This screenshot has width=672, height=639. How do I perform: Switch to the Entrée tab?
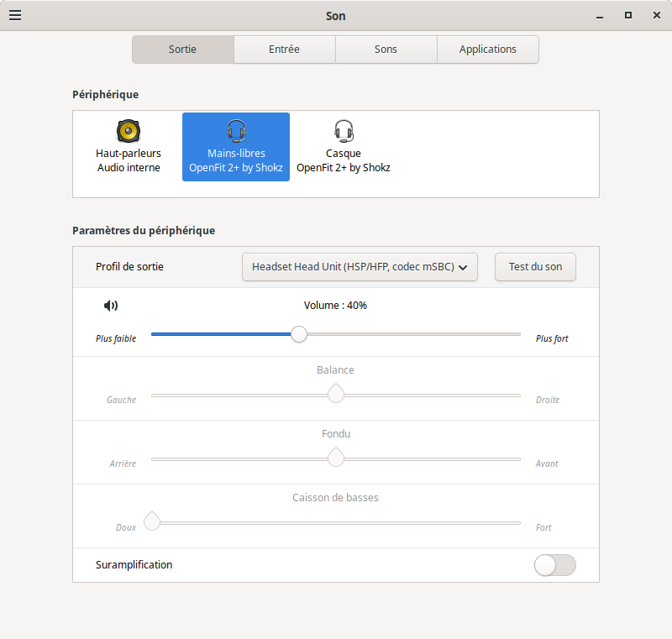(285, 50)
